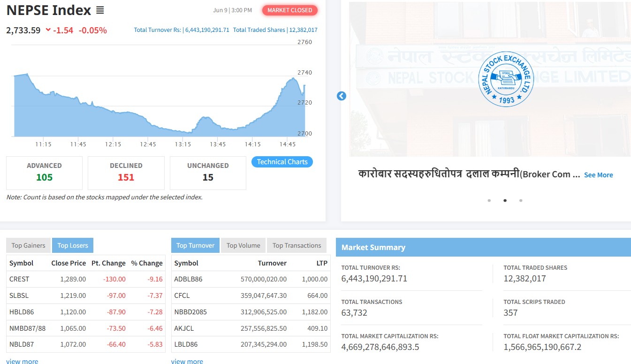This screenshot has width=631, height=364.
Task: Click the index value 2,733.59
Action: point(23,30)
